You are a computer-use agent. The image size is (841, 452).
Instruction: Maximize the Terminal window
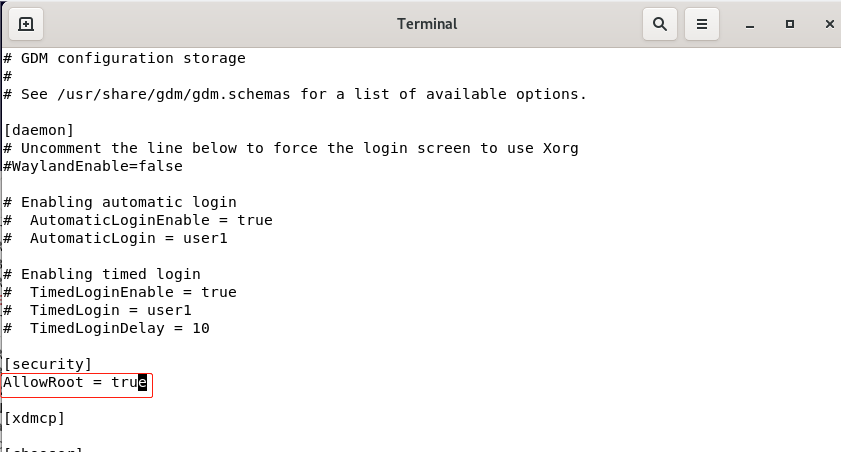click(x=790, y=24)
